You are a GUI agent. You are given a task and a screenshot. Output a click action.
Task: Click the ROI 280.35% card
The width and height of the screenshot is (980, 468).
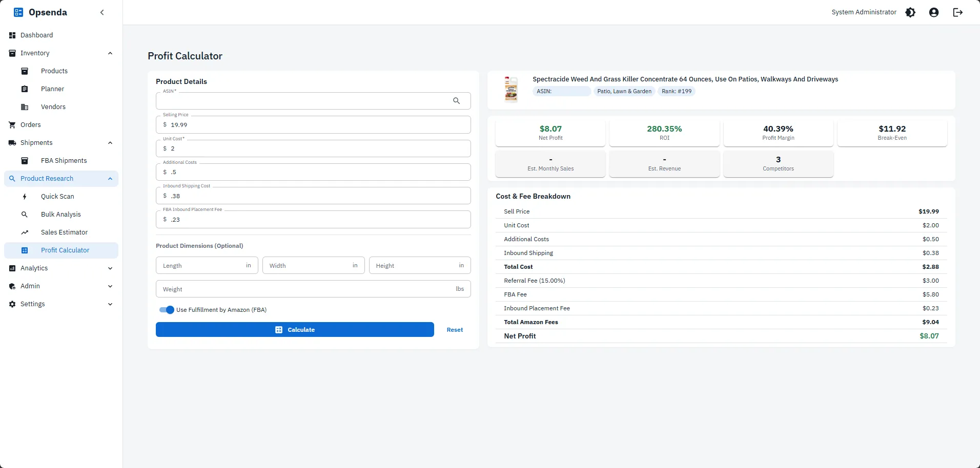coord(664,133)
